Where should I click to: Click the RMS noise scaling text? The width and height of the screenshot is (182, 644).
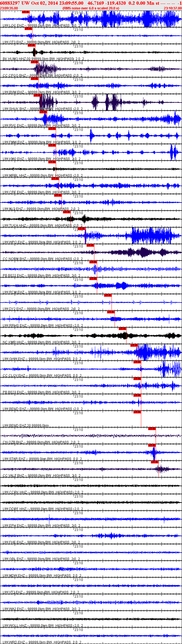[91, 8]
